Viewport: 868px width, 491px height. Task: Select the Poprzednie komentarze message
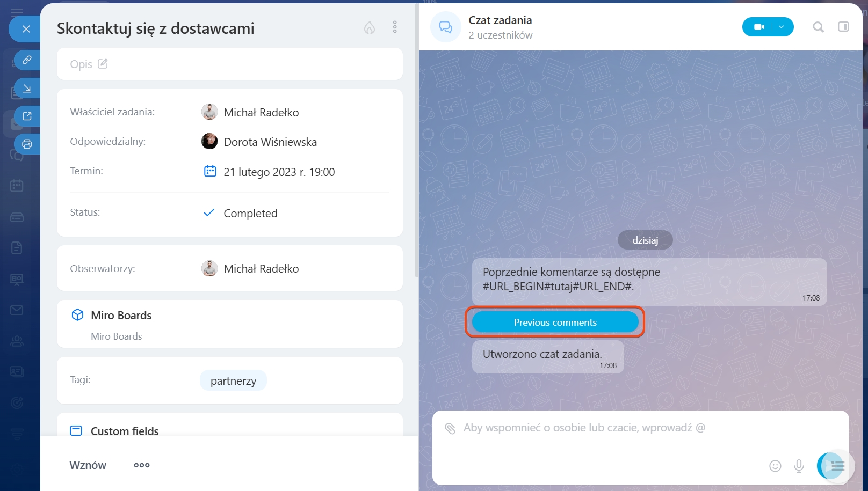(649, 282)
